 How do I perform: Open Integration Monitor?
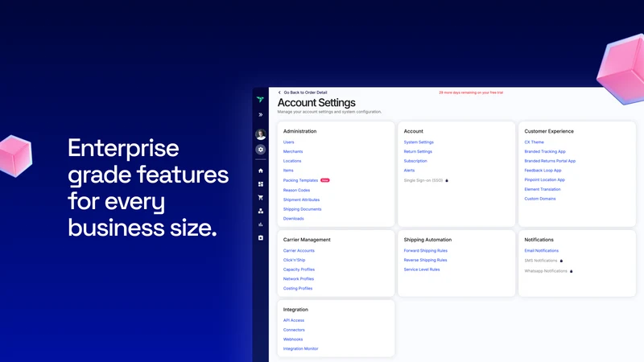click(300, 348)
